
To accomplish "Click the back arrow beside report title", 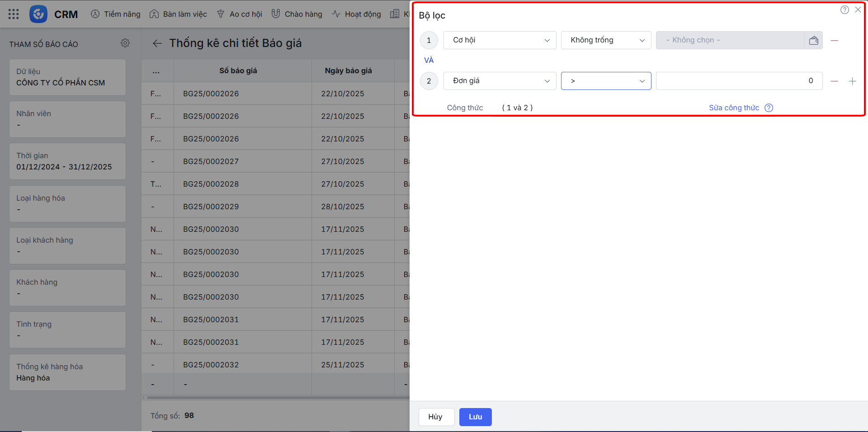I will (x=157, y=43).
